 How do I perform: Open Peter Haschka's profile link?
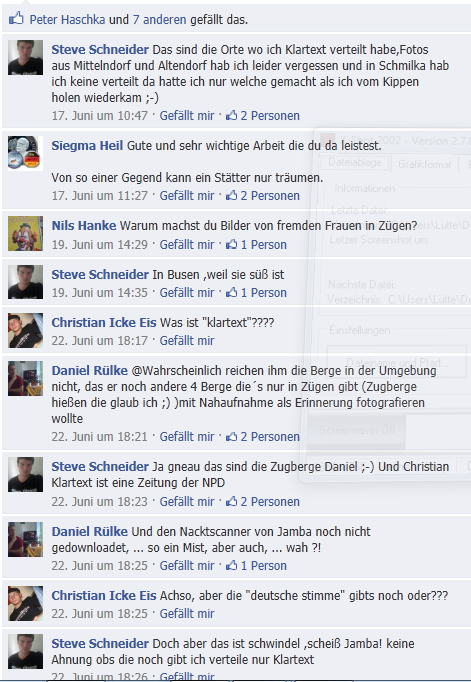pyautogui.click(x=67, y=20)
